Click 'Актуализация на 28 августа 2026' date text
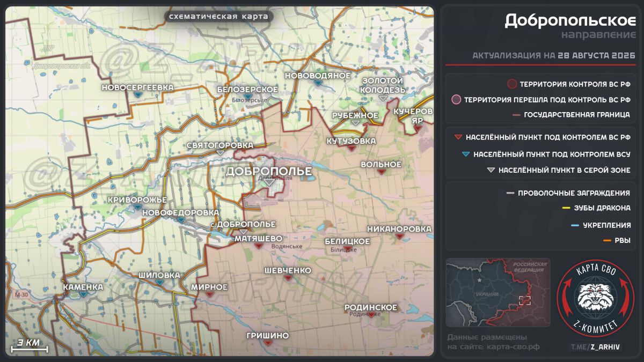644x362 pixels. coord(553,56)
